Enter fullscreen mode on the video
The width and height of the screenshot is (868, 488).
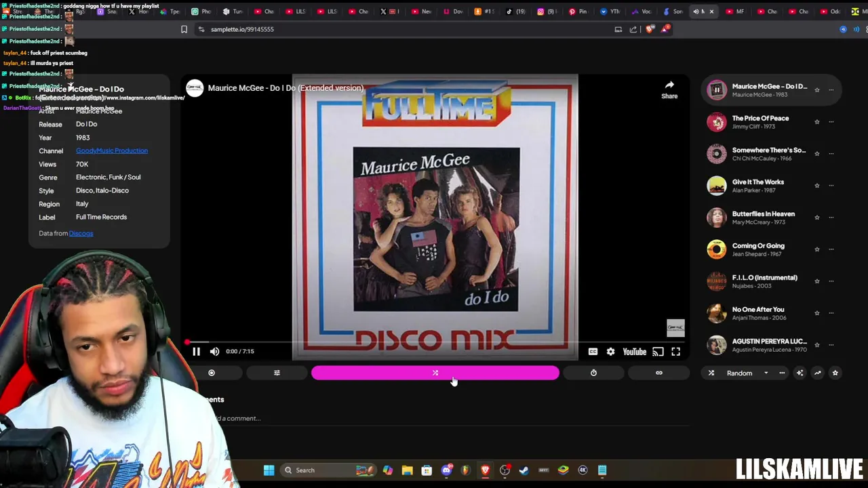click(675, 352)
